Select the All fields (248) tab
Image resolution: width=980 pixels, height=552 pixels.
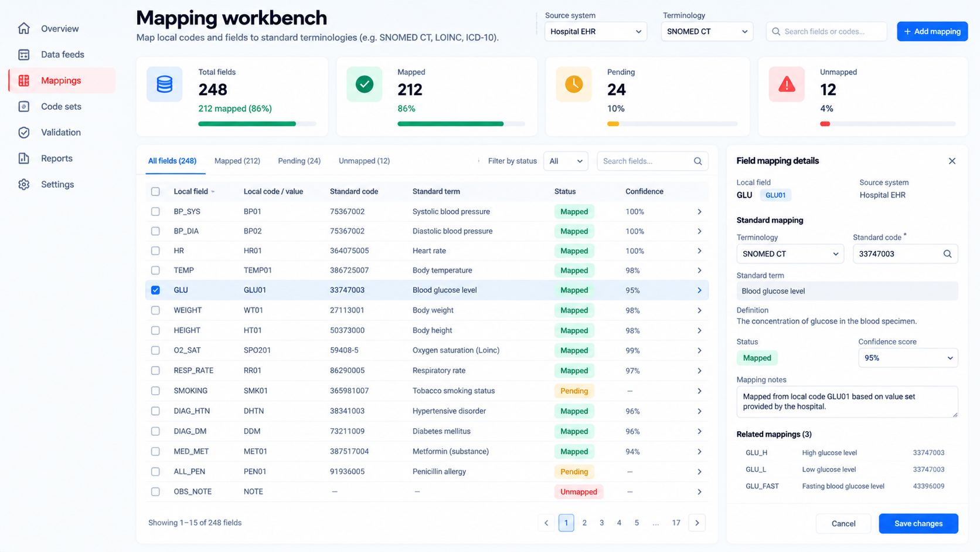point(172,161)
